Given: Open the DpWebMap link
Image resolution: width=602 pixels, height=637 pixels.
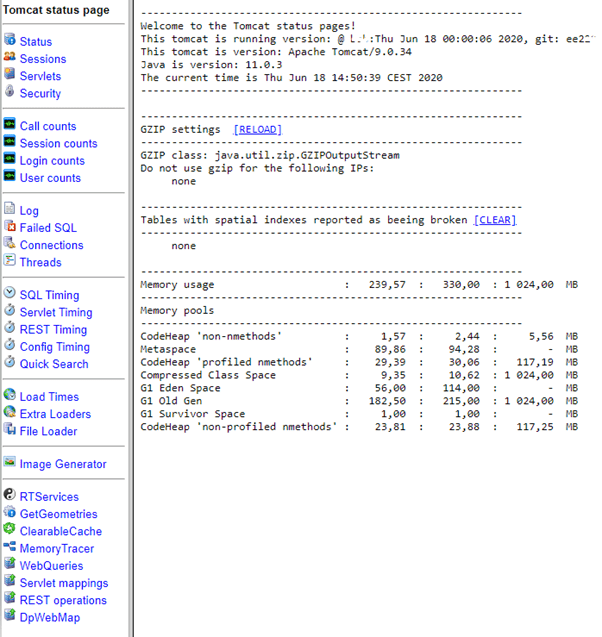Looking at the screenshot, I should pos(50,617).
